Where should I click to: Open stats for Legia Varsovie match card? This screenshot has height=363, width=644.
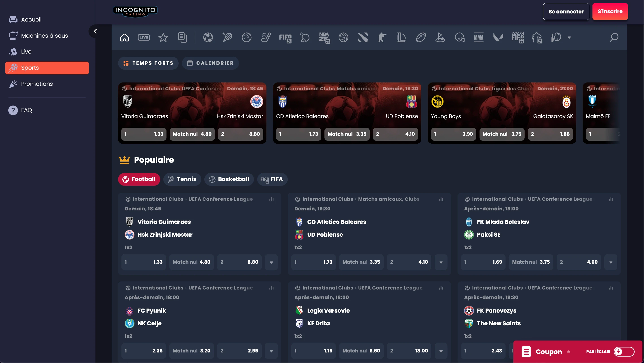(441, 288)
